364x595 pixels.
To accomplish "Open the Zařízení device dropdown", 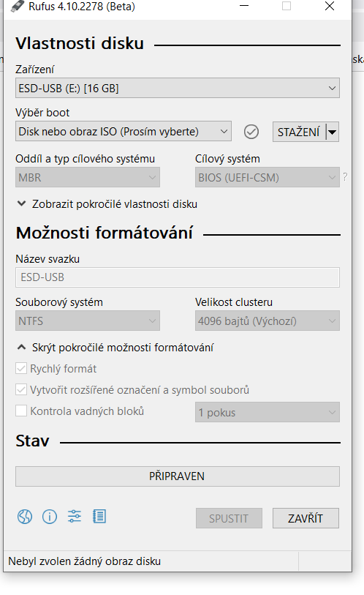I will (x=178, y=88).
